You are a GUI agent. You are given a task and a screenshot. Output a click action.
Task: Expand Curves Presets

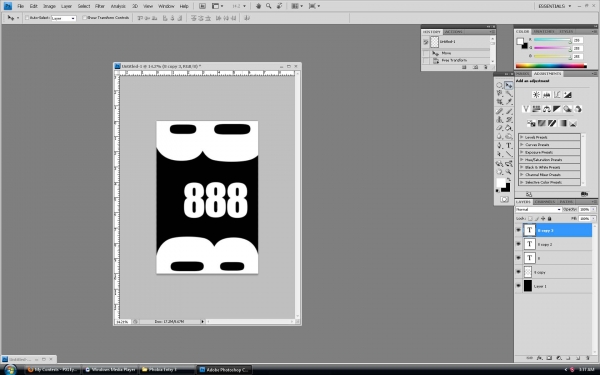(522, 145)
